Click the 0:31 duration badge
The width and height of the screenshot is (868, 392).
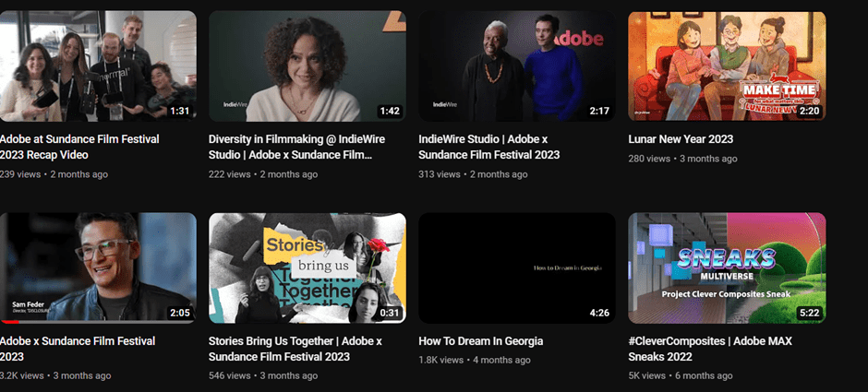[x=389, y=313]
